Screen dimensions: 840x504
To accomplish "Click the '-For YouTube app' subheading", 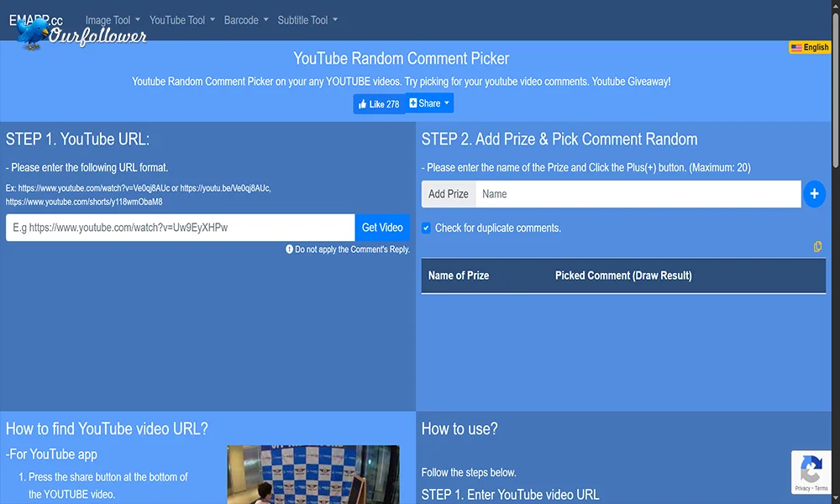I will [x=51, y=454].
